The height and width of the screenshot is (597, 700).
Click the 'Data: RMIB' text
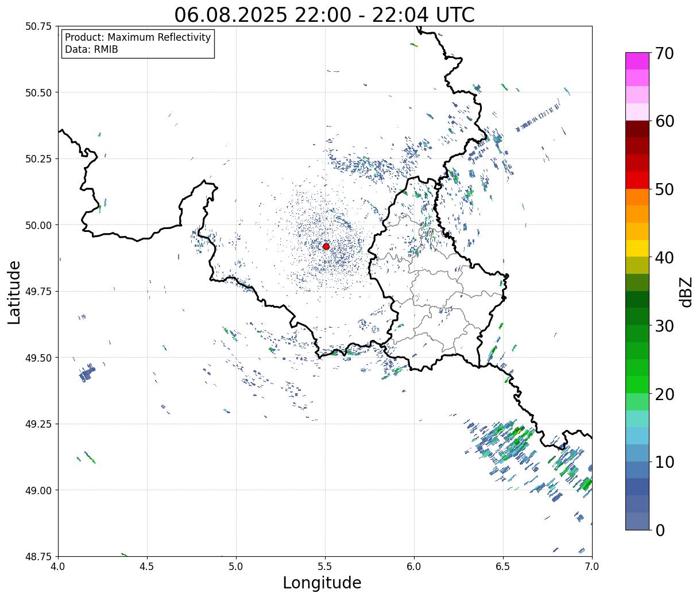pyautogui.click(x=91, y=49)
